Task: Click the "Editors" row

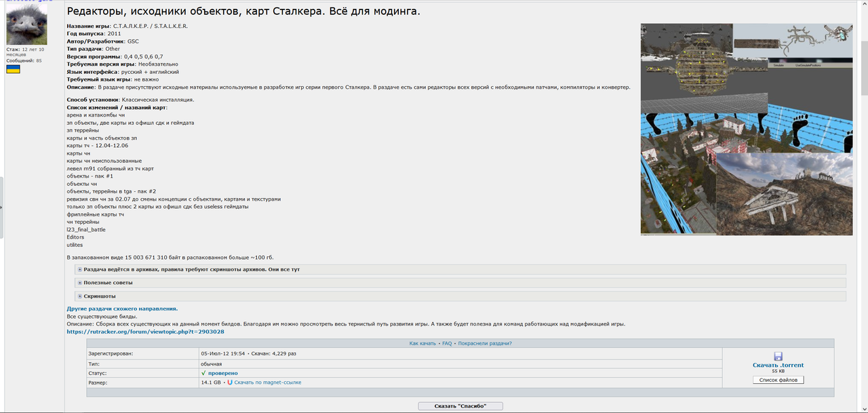Action: 75,237
